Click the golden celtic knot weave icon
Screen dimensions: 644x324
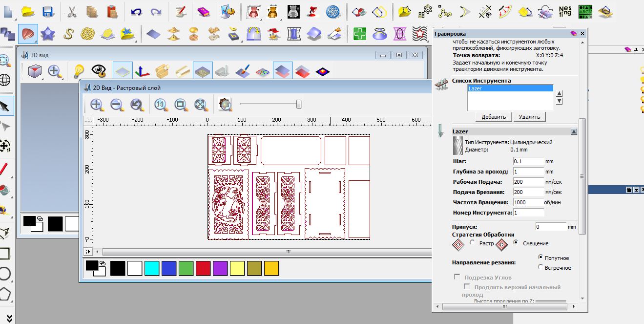click(87, 34)
